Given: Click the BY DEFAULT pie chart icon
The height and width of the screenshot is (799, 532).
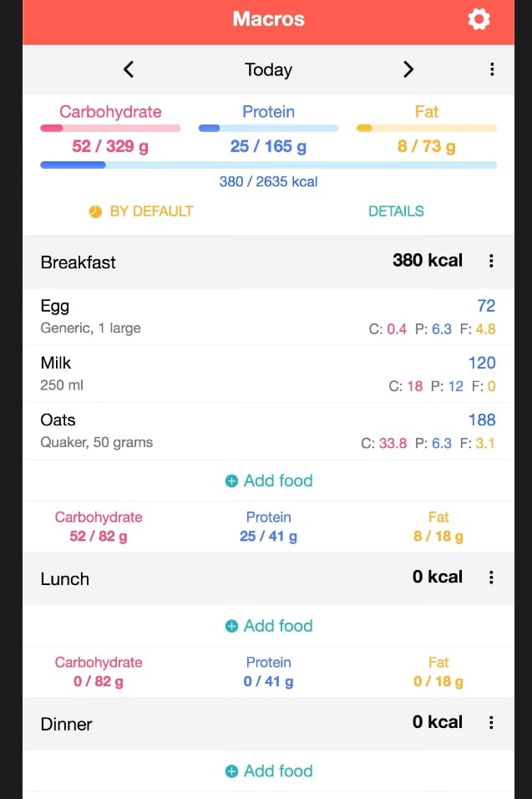Looking at the screenshot, I should tap(95, 211).
